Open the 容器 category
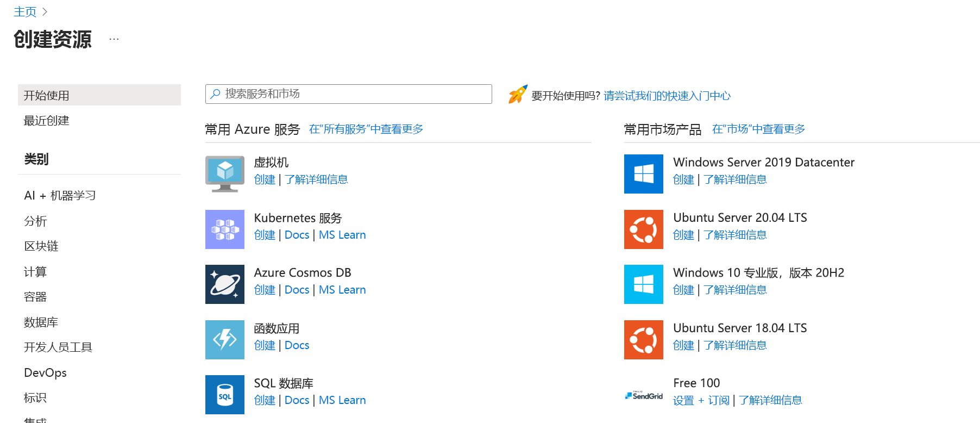The height and width of the screenshot is (423, 980). [x=35, y=297]
